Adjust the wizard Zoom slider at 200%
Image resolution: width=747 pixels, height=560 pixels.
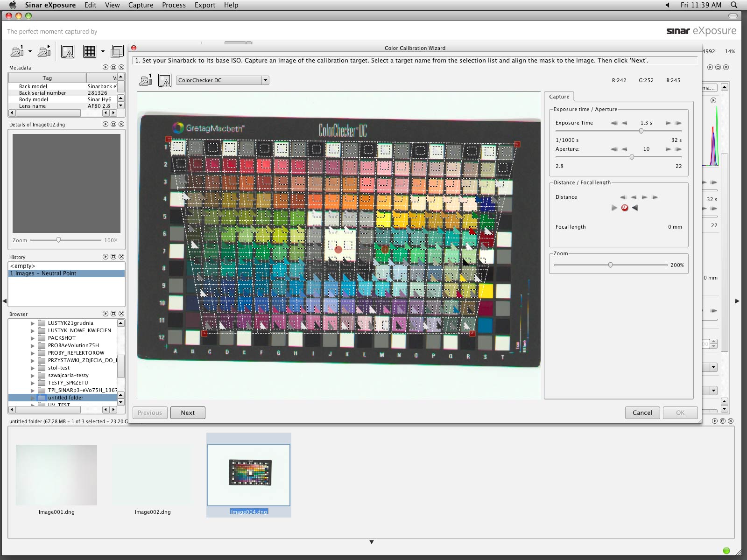pos(610,265)
